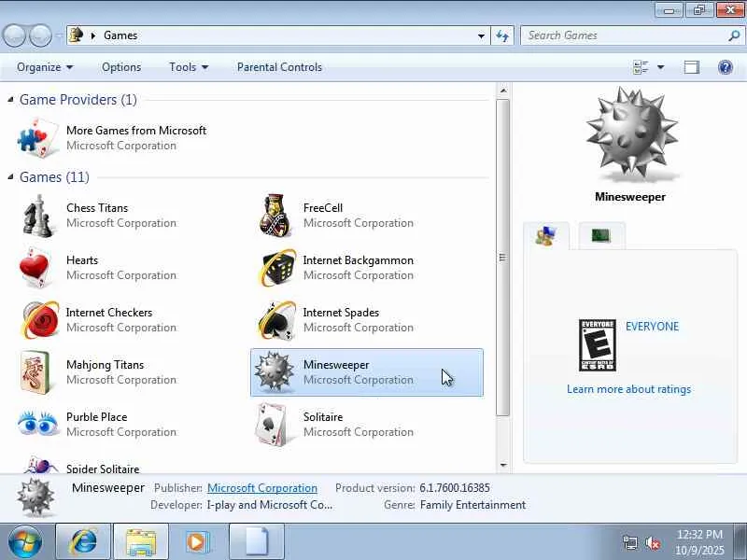Click the Back navigation button

(14, 35)
